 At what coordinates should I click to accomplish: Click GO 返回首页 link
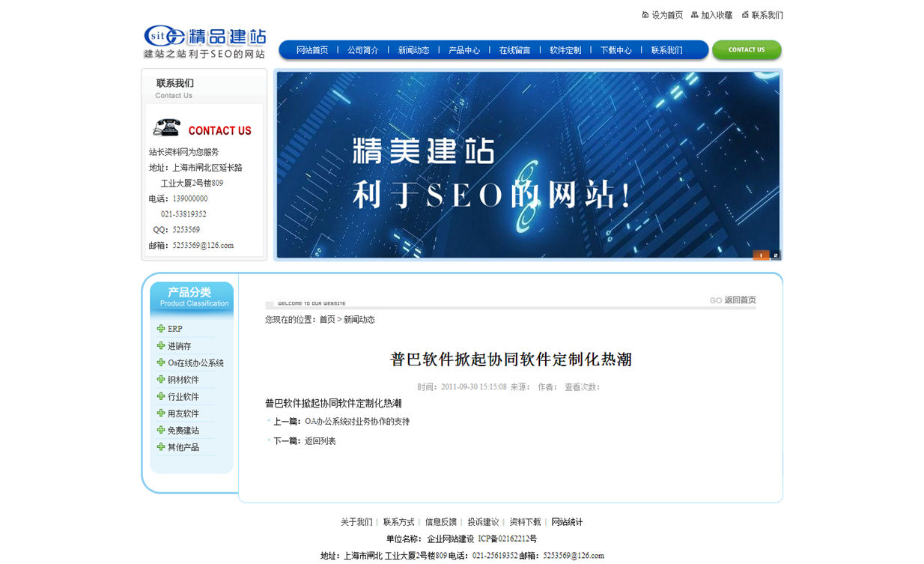coord(733,300)
